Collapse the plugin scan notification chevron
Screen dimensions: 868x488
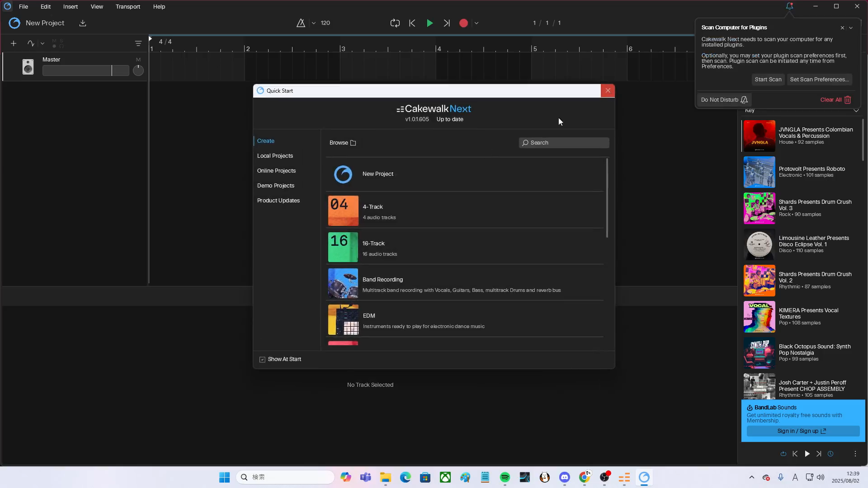pyautogui.click(x=851, y=28)
